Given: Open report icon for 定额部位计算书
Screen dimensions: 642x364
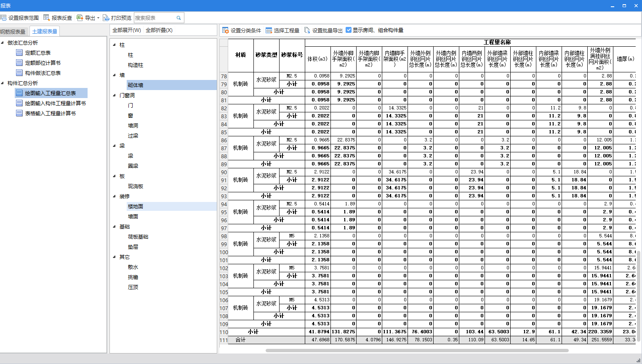Looking at the screenshot, I should tap(19, 63).
